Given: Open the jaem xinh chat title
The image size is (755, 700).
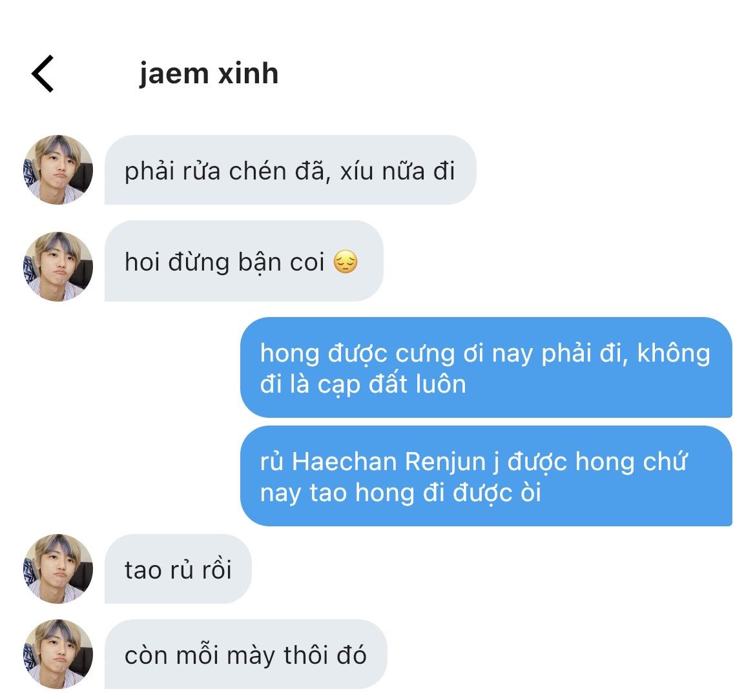Looking at the screenshot, I should click(x=209, y=74).
